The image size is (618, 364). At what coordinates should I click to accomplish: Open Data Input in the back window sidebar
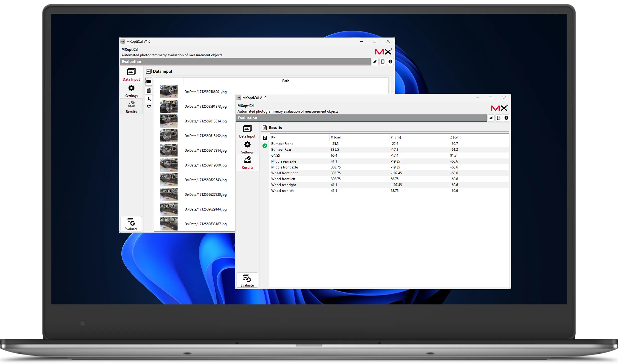coord(131,74)
